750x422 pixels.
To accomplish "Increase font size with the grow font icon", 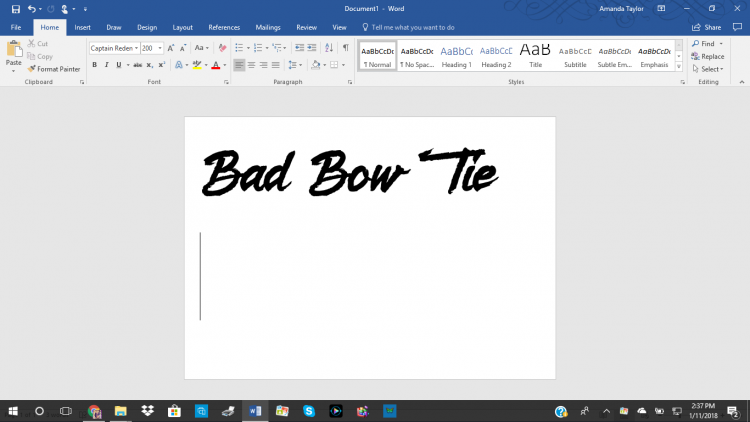I will [x=171, y=48].
